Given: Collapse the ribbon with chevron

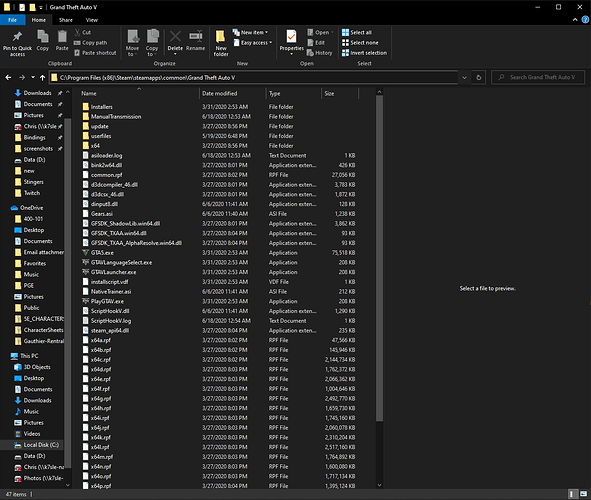Looking at the screenshot, I should pos(575,20).
